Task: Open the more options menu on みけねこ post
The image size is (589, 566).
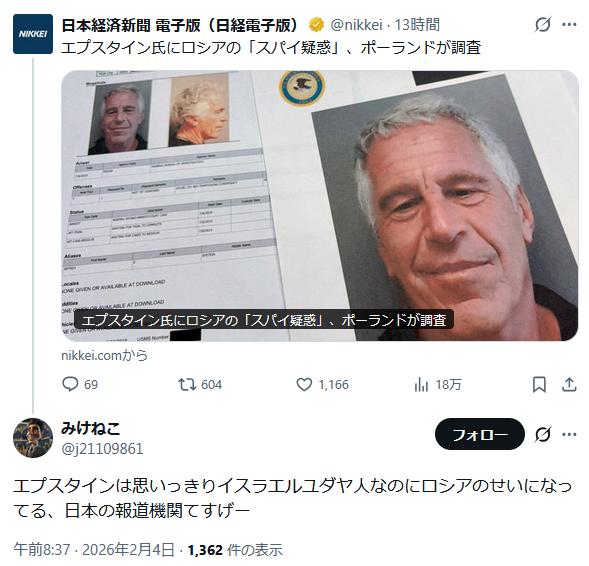Action: pos(569,435)
